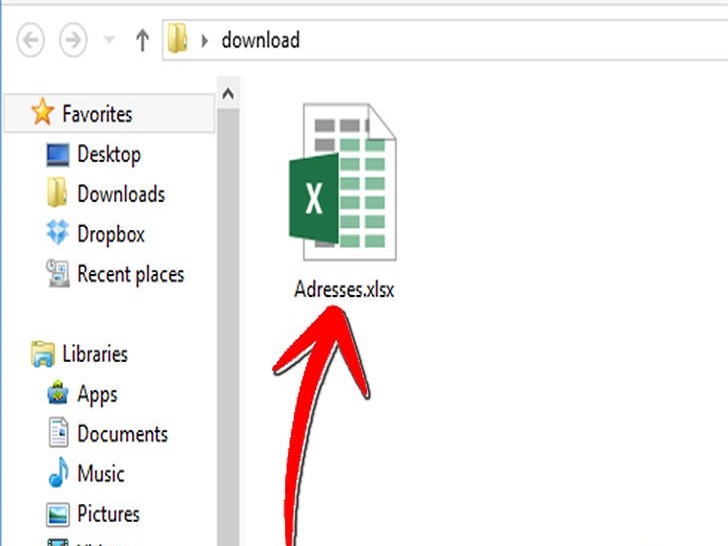Open Downloads in Favorites
728x546 pixels.
tap(121, 194)
